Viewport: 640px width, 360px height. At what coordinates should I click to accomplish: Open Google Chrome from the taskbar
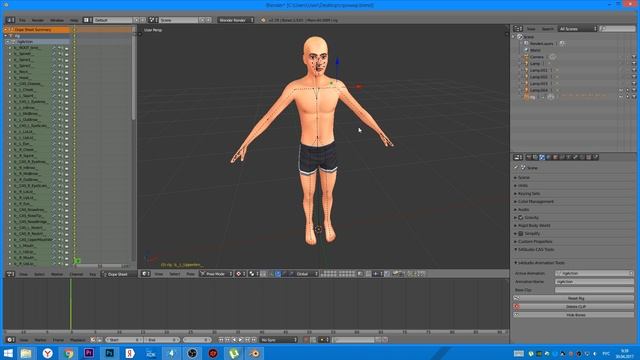pos(68,353)
